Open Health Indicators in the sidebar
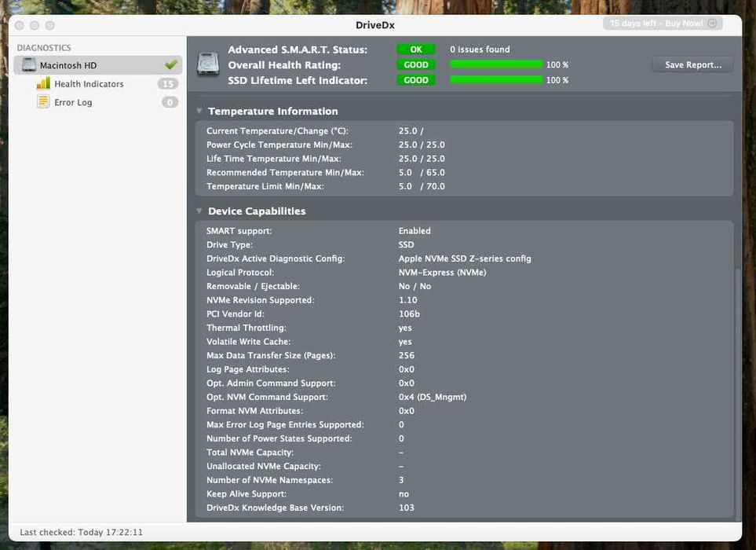Viewport: 756px width, 550px height. [89, 84]
